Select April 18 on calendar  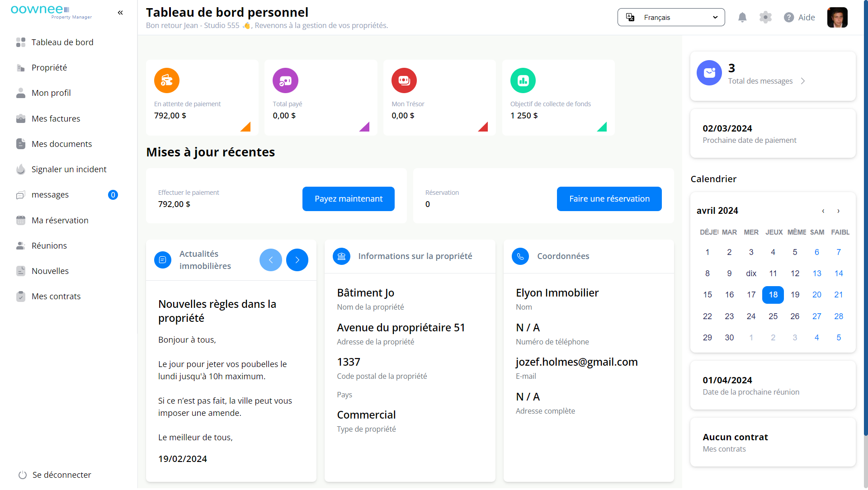[x=773, y=294]
